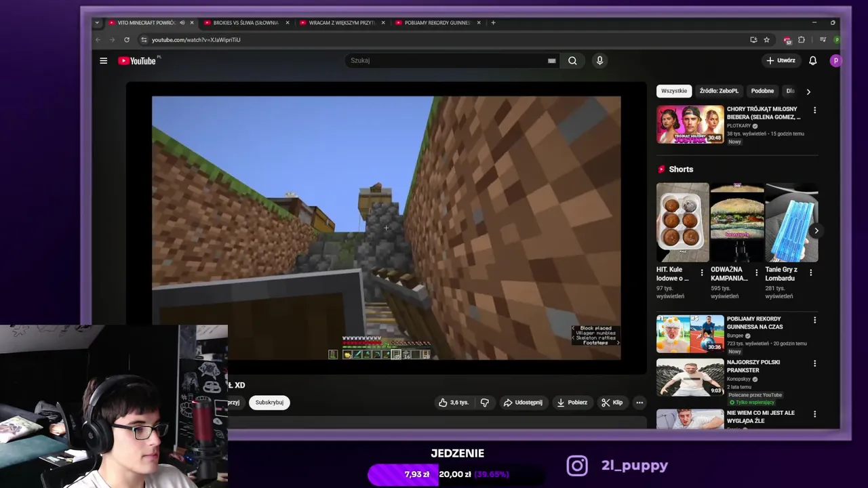
Task: Open the Bungee channel name link
Action: (735, 335)
